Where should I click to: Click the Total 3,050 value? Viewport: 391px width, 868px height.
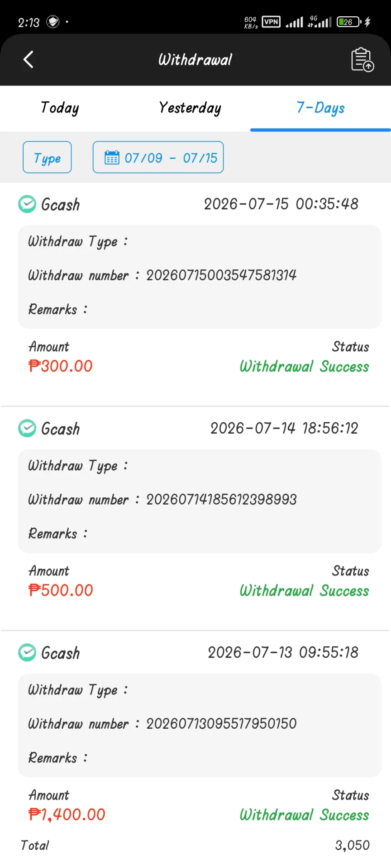pos(352,845)
